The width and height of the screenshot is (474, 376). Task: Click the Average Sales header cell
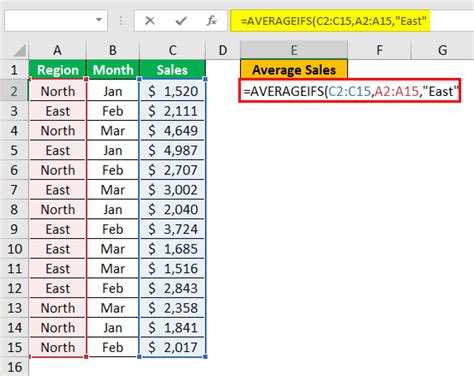(x=294, y=70)
